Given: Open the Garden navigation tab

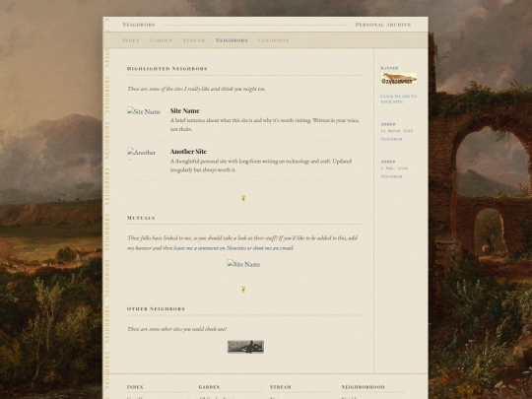Looking at the screenshot, I should (x=162, y=40).
